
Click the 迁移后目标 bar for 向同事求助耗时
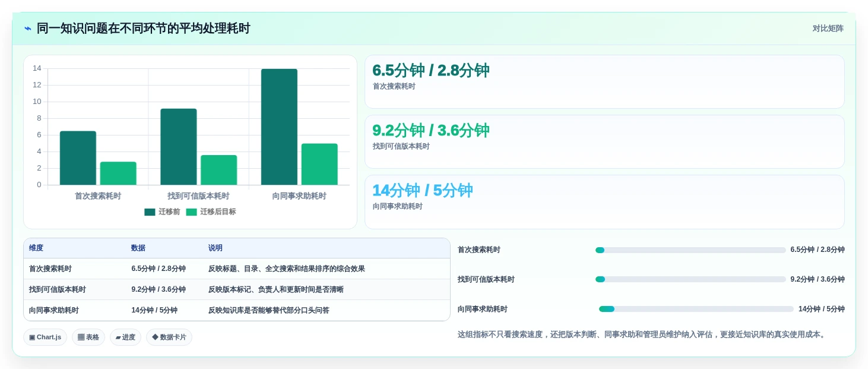pos(319,165)
